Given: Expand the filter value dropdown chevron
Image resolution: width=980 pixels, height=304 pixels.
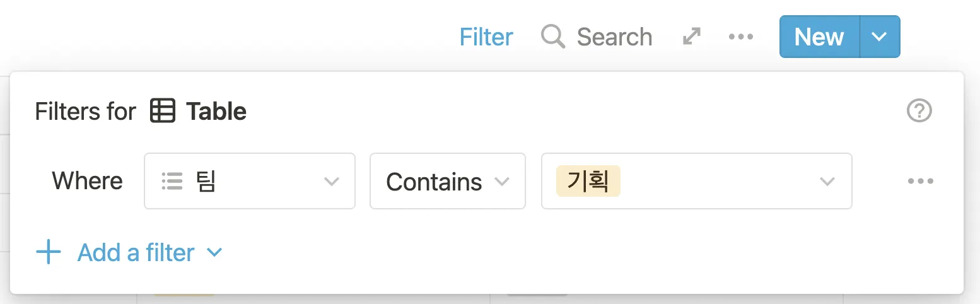Looking at the screenshot, I should coord(826,182).
